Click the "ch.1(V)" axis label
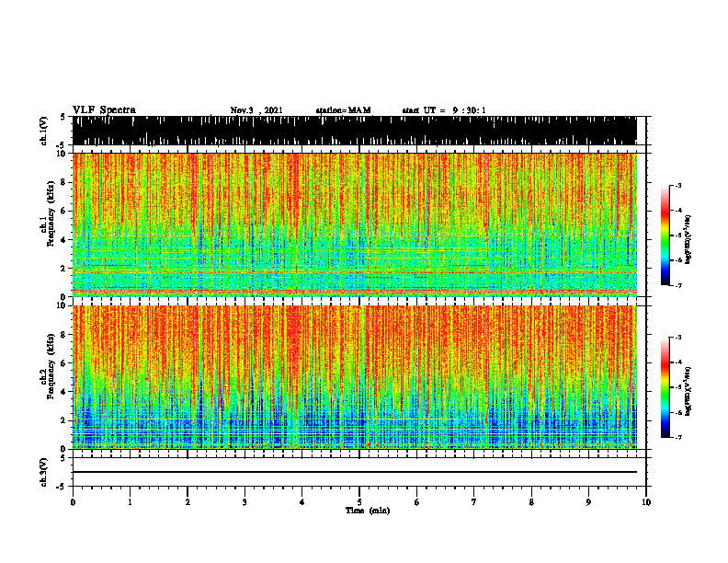This screenshot has width=728, height=563. click(x=44, y=131)
